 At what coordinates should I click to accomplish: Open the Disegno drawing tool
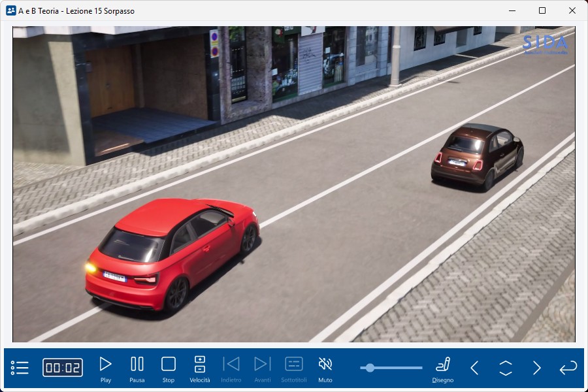[443, 368]
